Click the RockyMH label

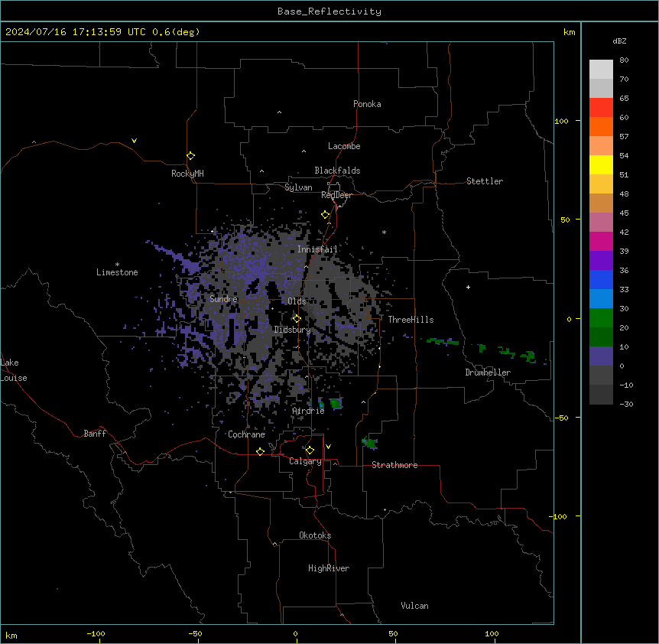[187, 174]
